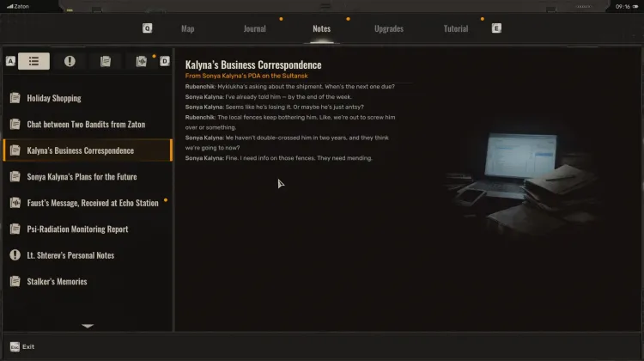Click subtitle From Sonya Kalyna's PDA on the Sultansk

point(246,76)
